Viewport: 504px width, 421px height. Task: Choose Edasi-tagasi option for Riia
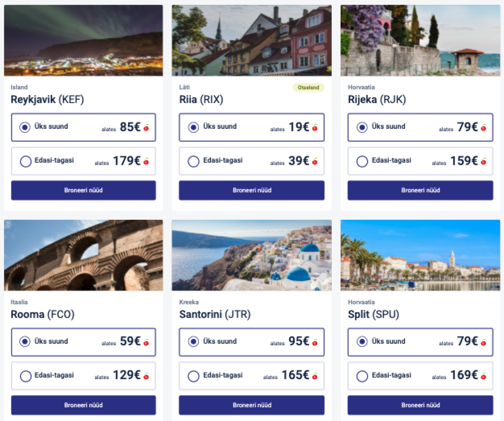tap(194, 161)
